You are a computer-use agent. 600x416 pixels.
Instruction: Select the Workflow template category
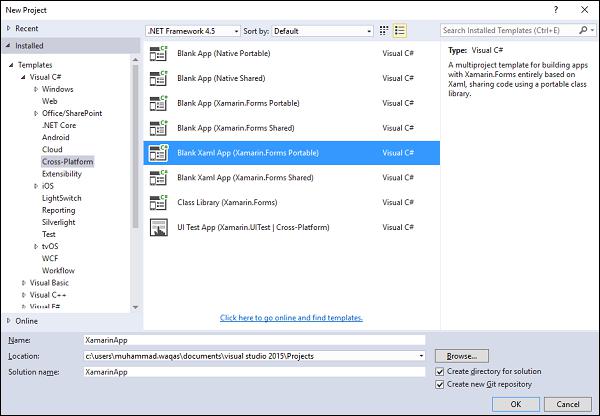[58, 271]
